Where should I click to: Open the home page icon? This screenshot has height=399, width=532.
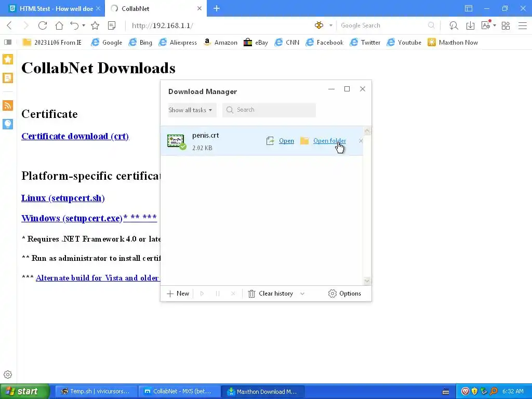59,25
